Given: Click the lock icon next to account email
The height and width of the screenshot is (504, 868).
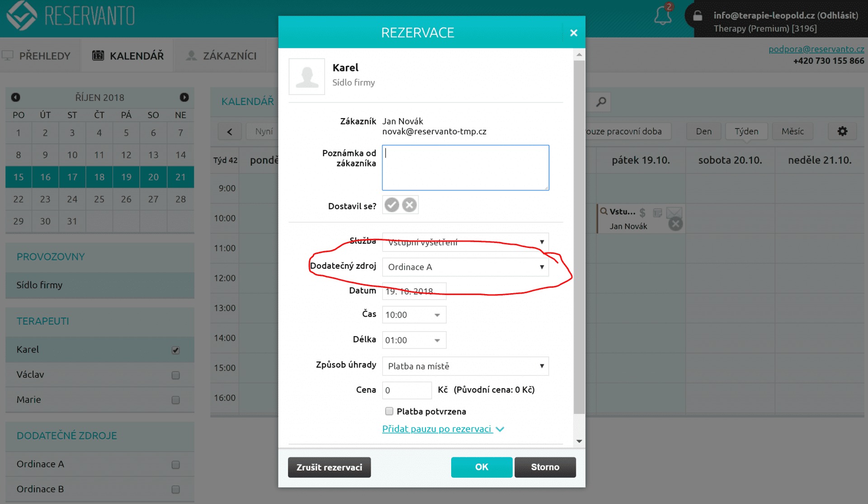Looking at the screenshot, I should [698, 16].
